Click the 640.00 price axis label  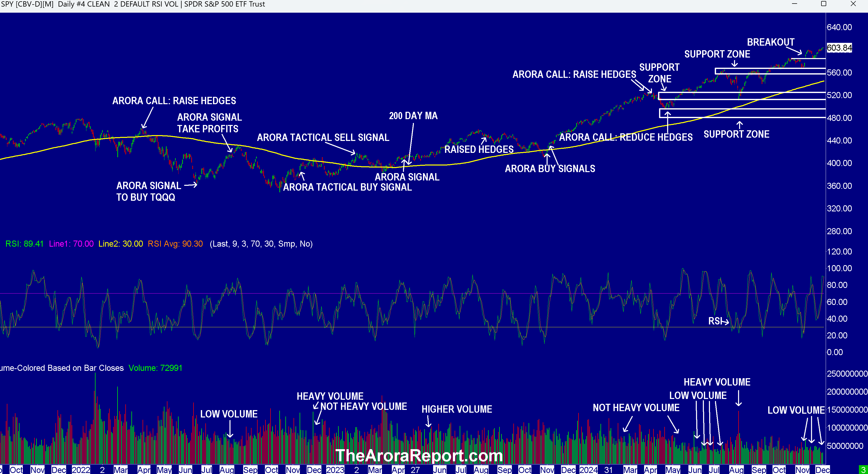tap(839, 27)
